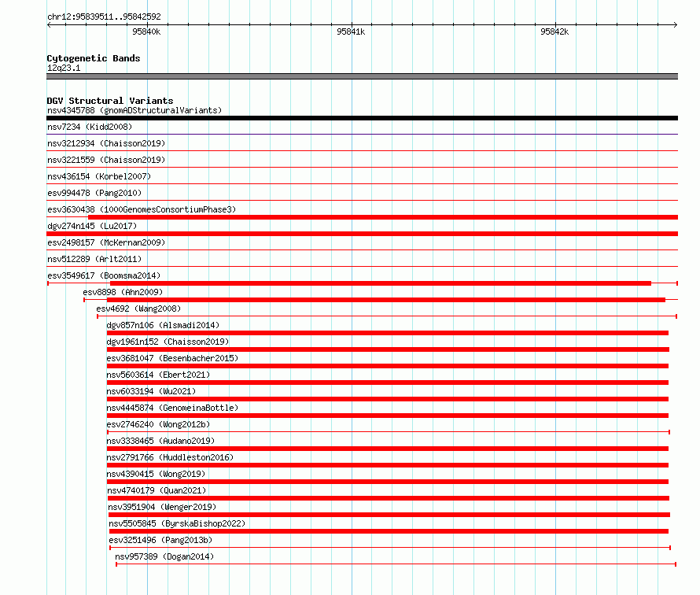Click the 12q23.1 band label
The height and width of the screenshot is (595, 700).
click(64, 68)
